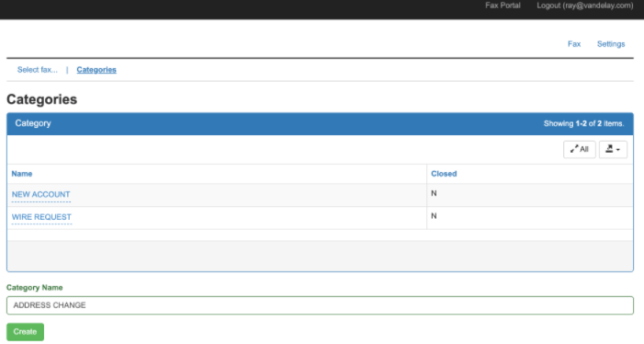
Task: Go to the Categories submenu link
Action: 96,70
